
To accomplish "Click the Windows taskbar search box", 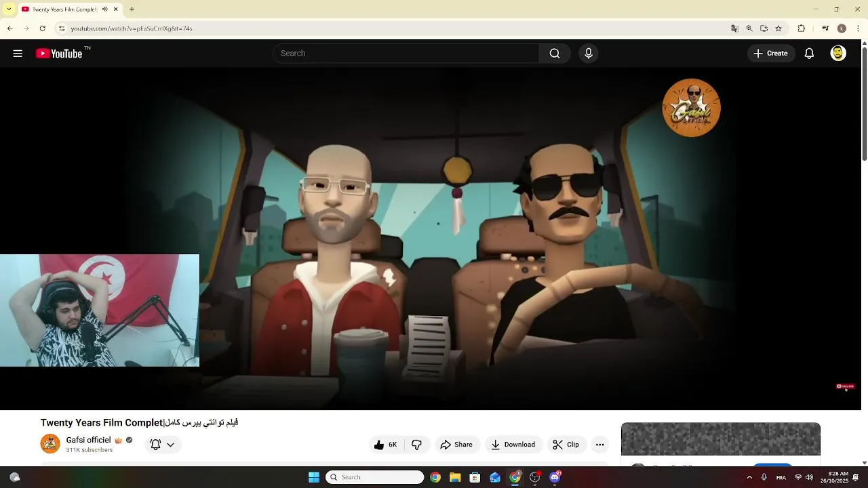I will (x=374, y=477).
